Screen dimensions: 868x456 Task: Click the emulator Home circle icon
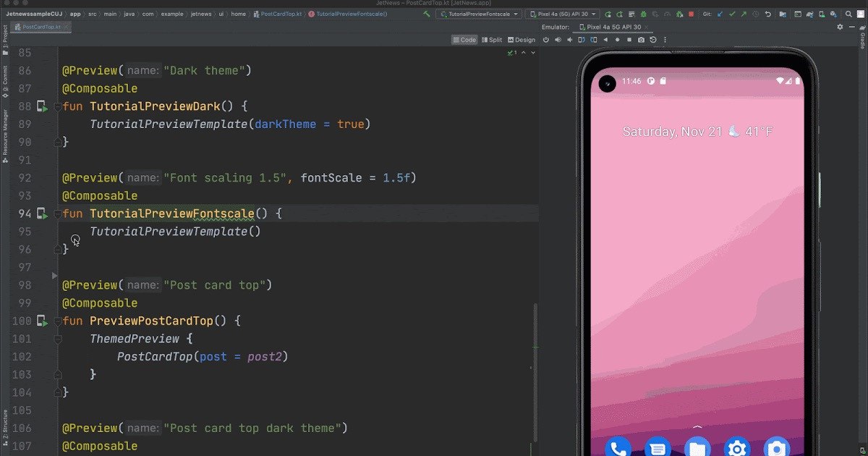pos(617,40)
